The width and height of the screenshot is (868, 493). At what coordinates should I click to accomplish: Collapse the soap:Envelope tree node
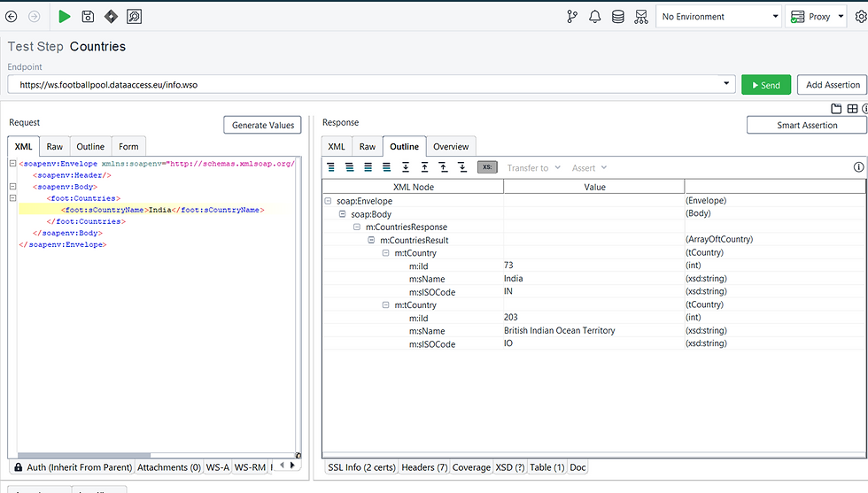[x=329, y=201]
